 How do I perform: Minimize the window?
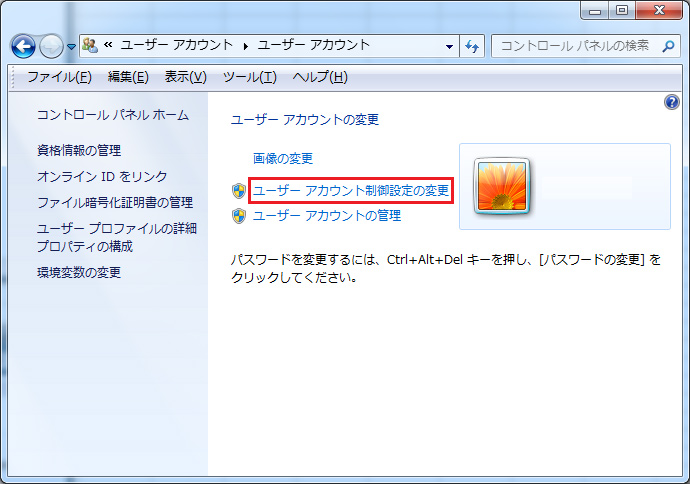tap(595, 11)
